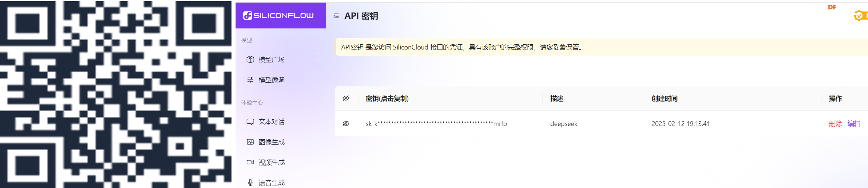Click the chat bubble icon beside 文本对话
Screen dimensions: 868x188
(250, 122)
